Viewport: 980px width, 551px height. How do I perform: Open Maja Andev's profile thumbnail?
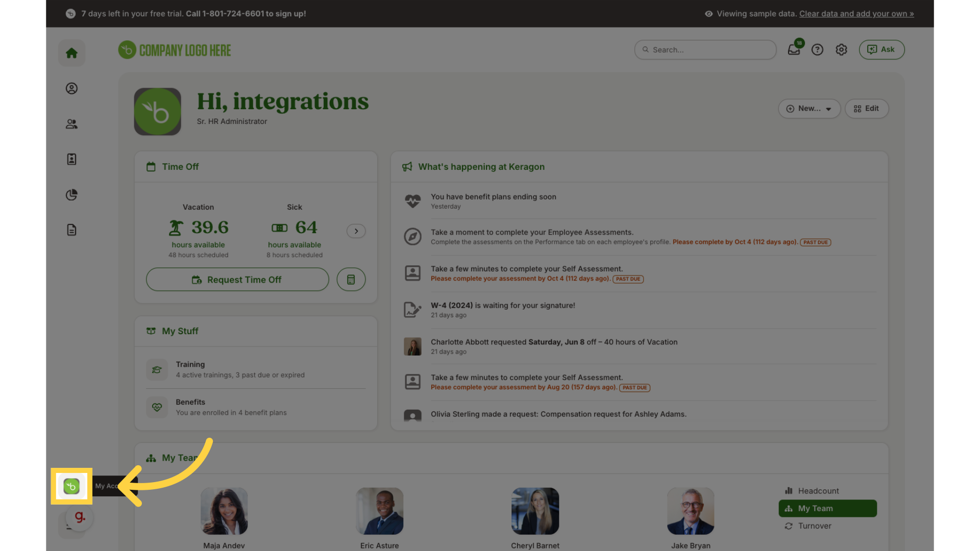point(224,511)
